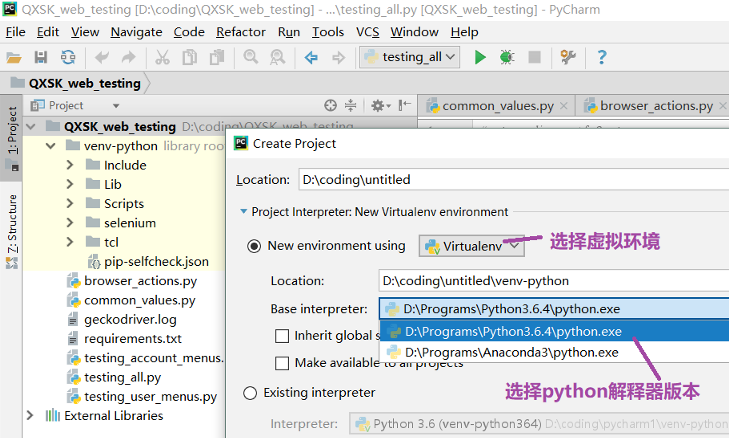Viewport: 729px width, 438px height.
Task: Expand the selenium folder
Action: (70, 223)
